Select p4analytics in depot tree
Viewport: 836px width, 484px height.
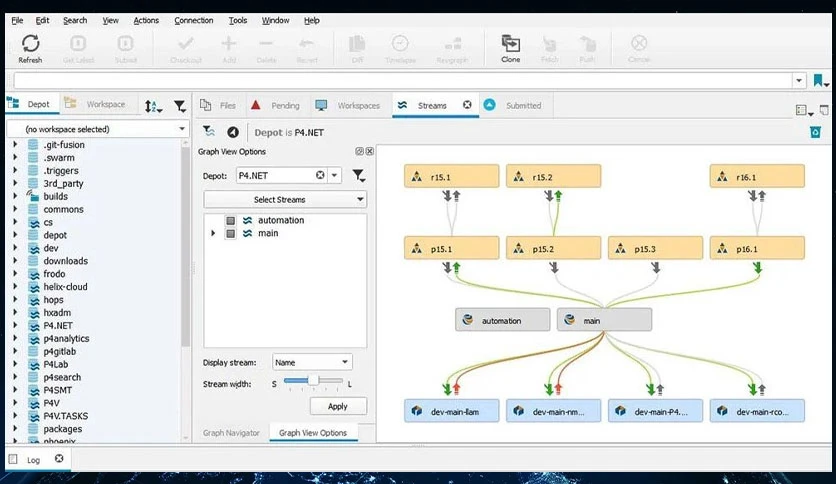click(x=66, y=338)
